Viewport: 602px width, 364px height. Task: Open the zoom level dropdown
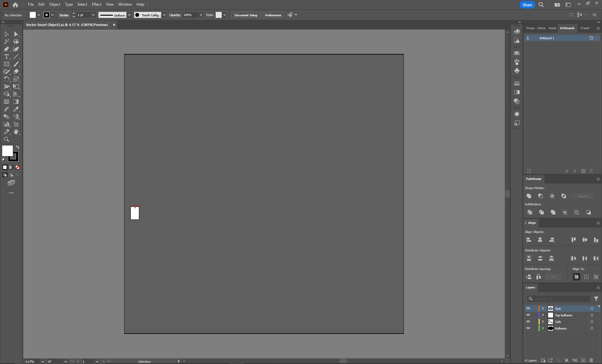pos(43,361)
